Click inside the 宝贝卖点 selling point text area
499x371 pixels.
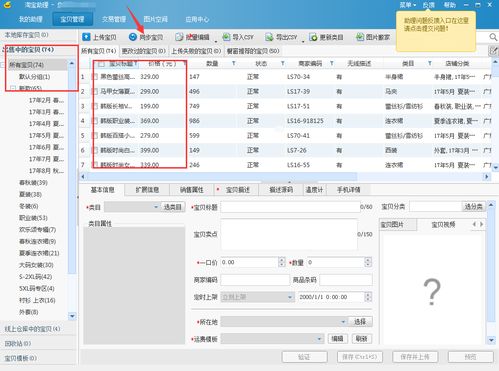[289, 234]
